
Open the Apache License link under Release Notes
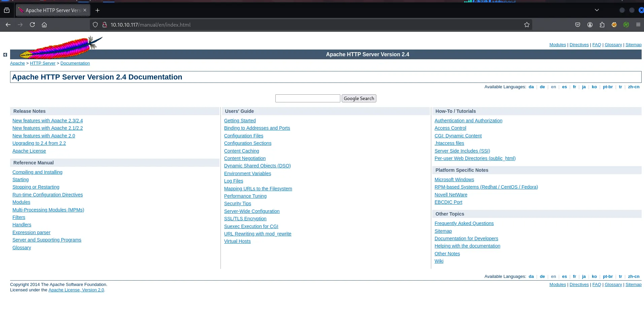29,151
